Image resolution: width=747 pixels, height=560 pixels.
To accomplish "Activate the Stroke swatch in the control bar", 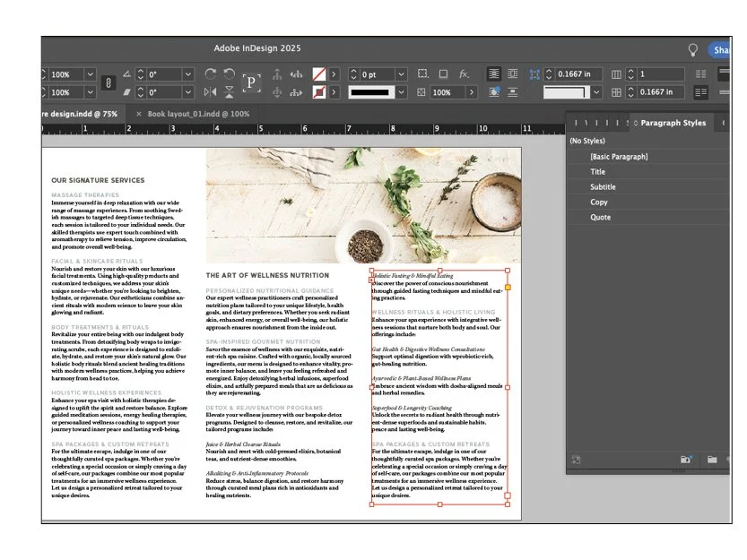I will click(319, 90).
